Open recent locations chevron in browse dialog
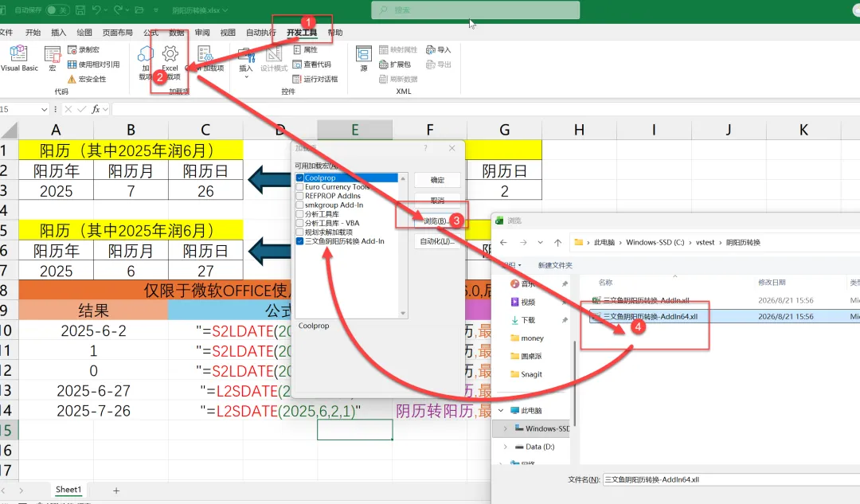The width and height of the screenshot is (860, 504). click(540, 242)
